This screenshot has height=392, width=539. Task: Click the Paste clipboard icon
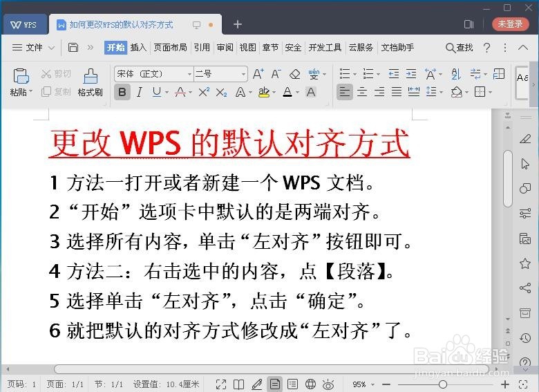coord(21,76)
